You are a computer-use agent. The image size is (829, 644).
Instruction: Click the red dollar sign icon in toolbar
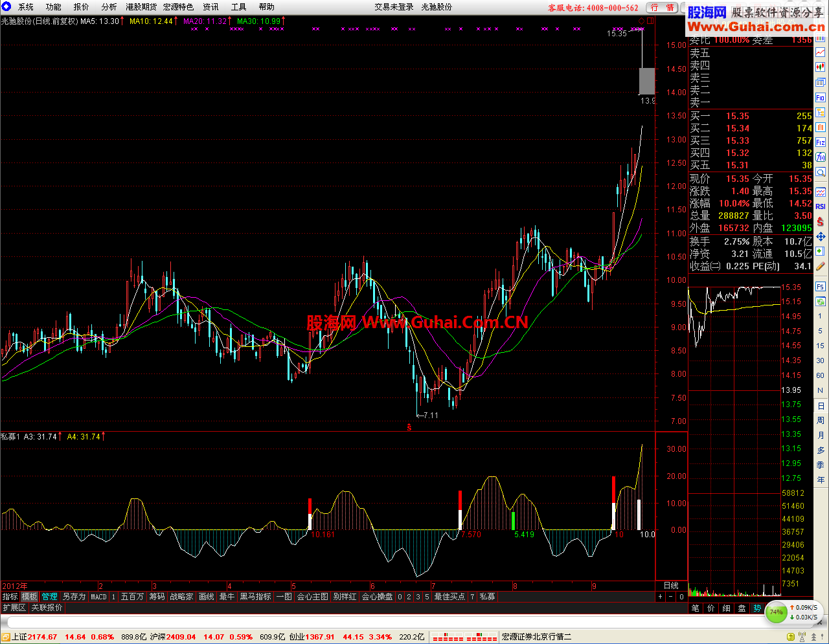tap(821, 221)
